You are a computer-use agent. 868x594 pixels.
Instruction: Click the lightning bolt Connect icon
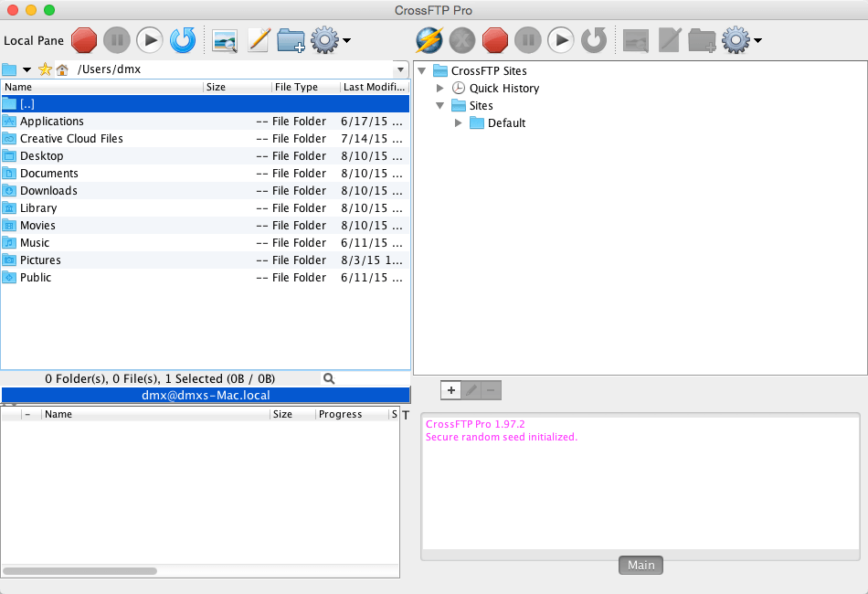click(429, 40)
